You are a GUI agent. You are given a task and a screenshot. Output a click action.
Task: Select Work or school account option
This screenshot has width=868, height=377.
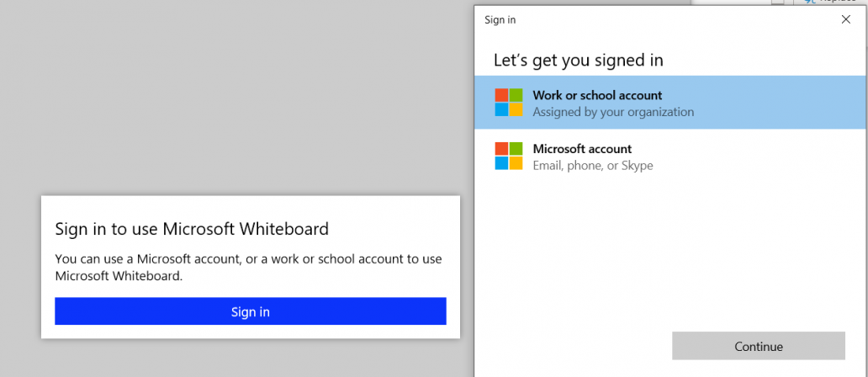[x=670, y=103]
